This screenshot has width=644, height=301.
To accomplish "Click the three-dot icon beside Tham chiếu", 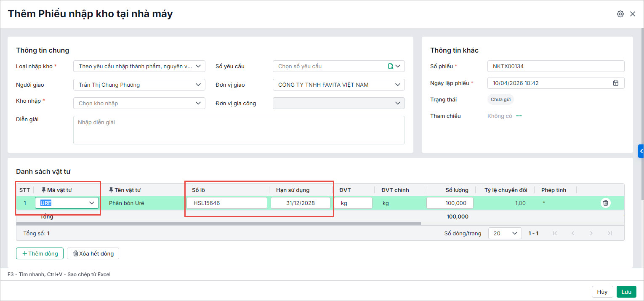I will pos(519,116).
